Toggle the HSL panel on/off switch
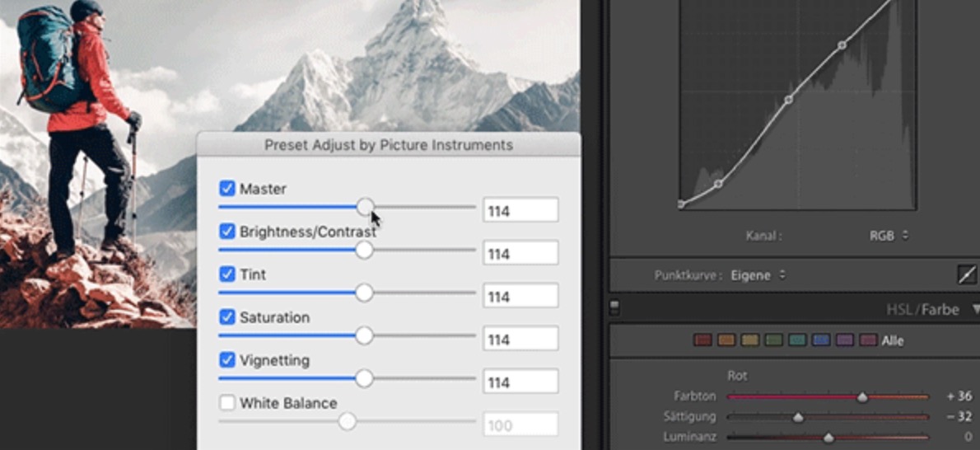 pos(614,308)
